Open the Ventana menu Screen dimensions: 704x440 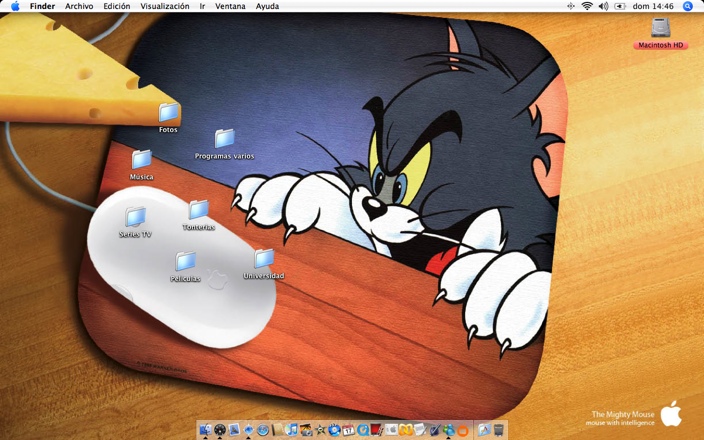click(230, 6)
